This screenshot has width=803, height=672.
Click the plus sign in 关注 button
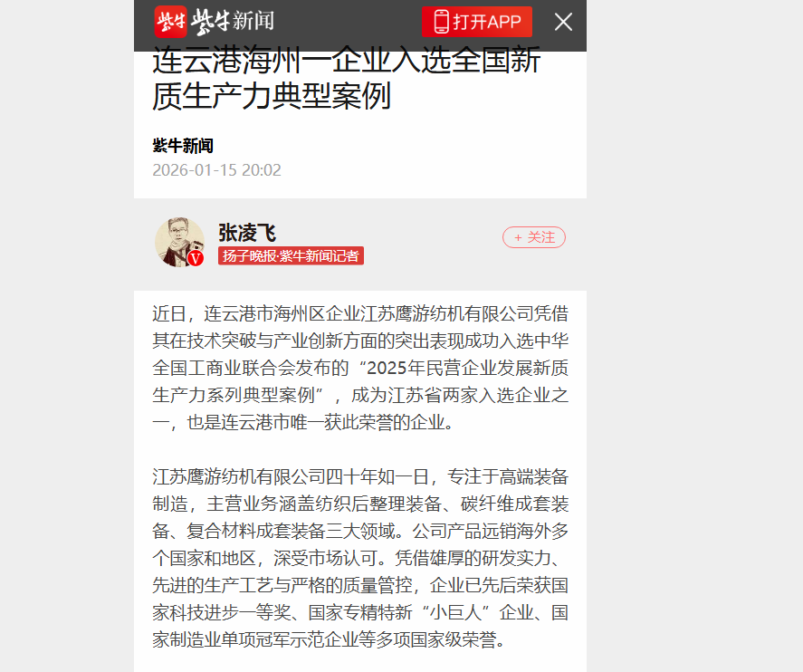point(518,237)
